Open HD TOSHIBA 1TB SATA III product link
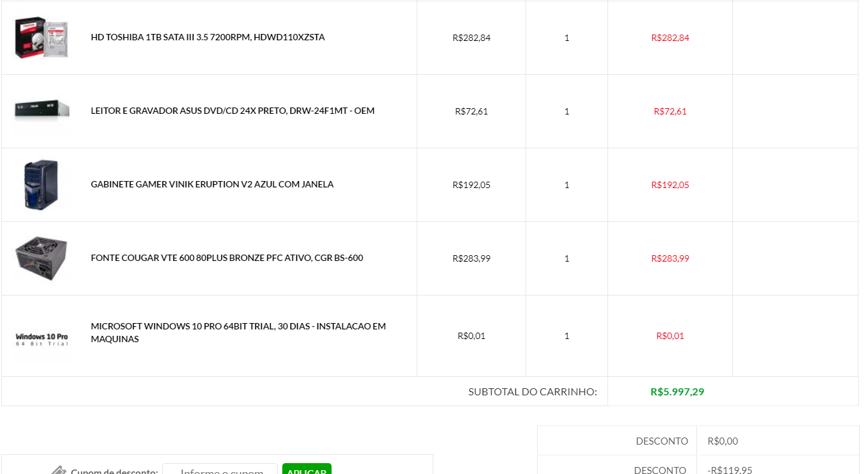This screenshot has width=868, height=474. click(x=208, y=37)
